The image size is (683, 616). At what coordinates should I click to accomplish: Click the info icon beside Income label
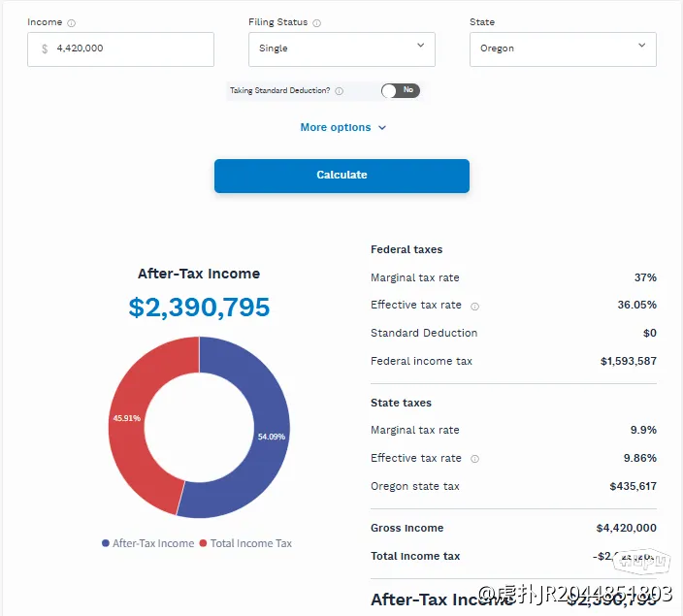click(x=73, y=22)
